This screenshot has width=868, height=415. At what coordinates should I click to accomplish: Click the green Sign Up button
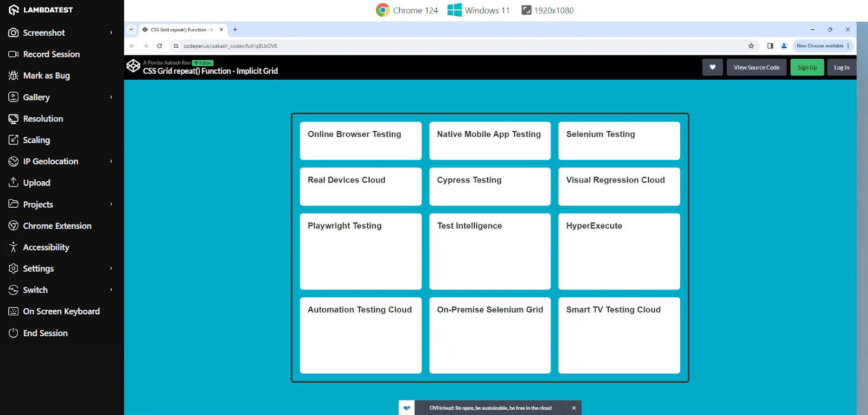pyautogui.click(x=807, y=67)
